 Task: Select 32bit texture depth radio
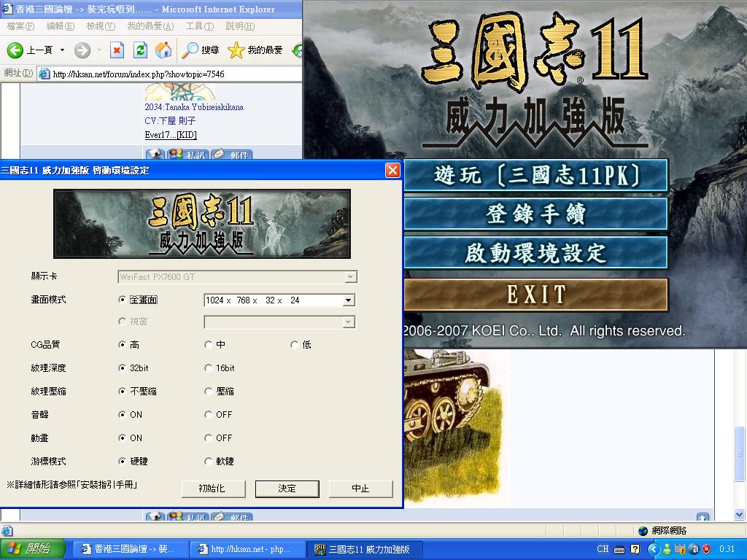pos(122,367)
